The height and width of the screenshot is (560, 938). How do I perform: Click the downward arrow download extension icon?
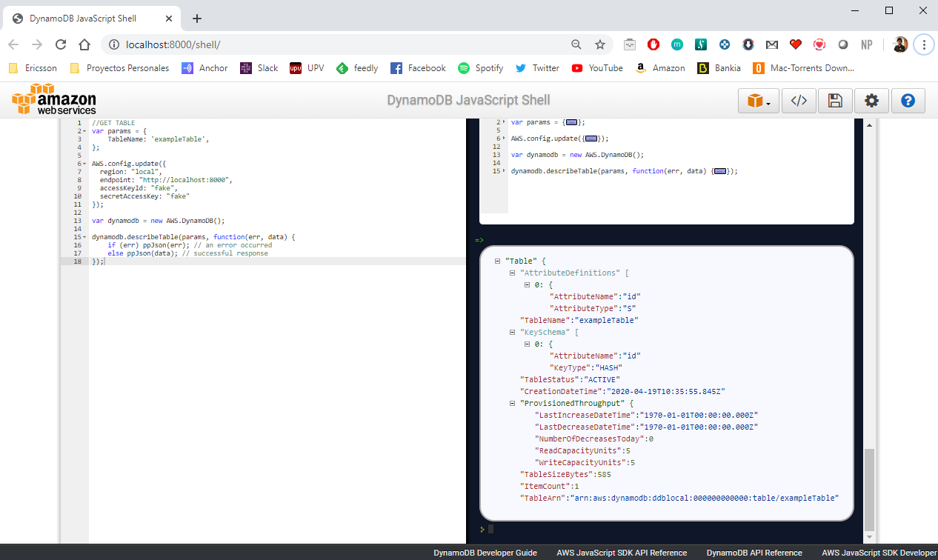point(748,44)
